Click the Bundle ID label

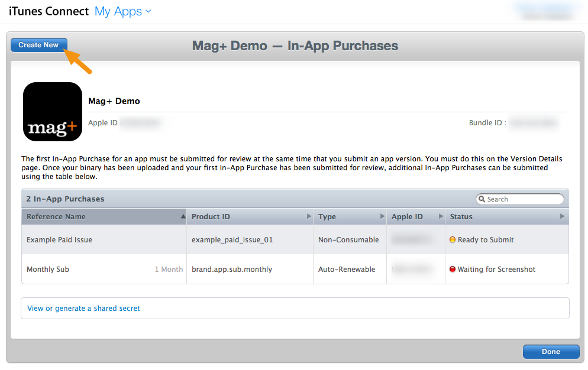coord(487,122)
